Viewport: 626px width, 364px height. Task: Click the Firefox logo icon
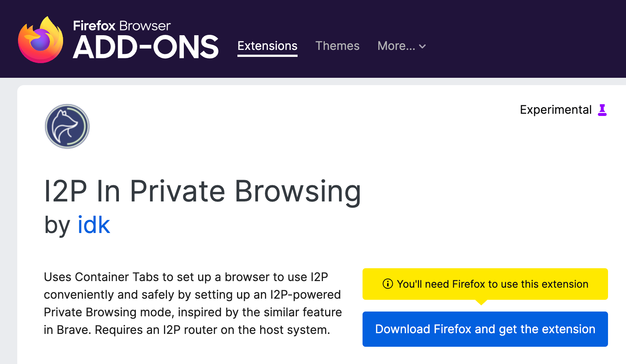pyautogui.click(x=41, y=40)
